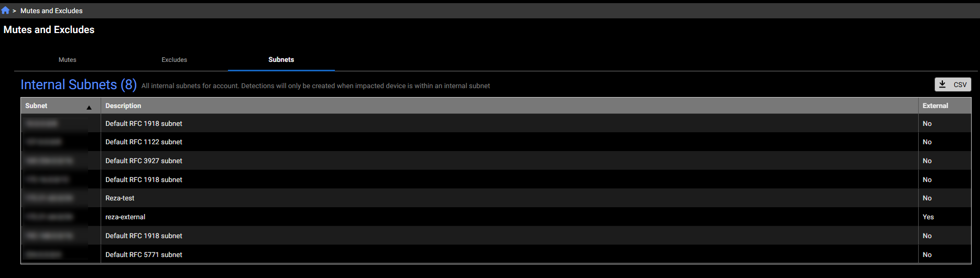Viewport: 980px width, 278px height.
Task: Click the Internal Subnets (8) heading
Action: point(79,85)
